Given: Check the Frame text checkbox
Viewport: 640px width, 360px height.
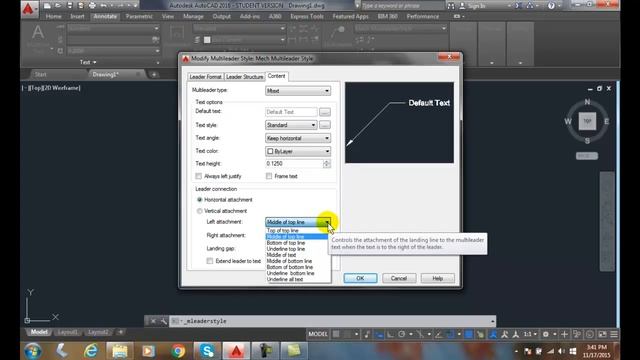Looking at the screenshot, I should [x=269, y=176].
